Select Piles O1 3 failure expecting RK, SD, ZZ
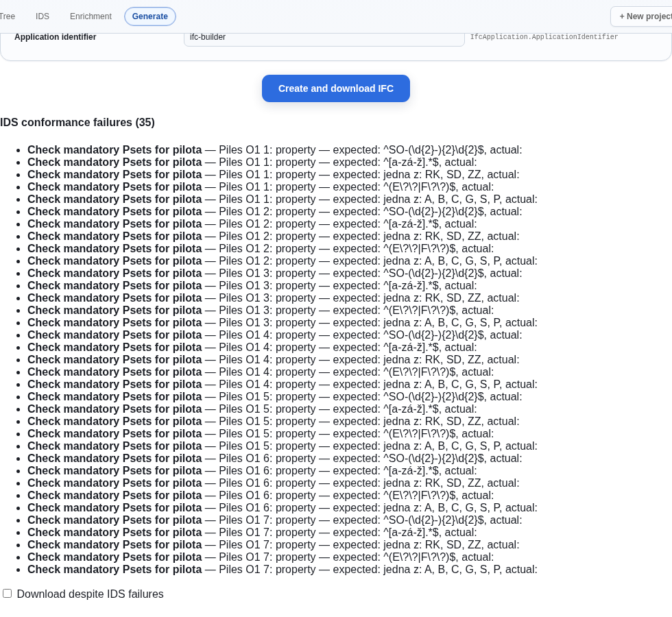This screenshot has width=672, height=617. tap(274, 298)
